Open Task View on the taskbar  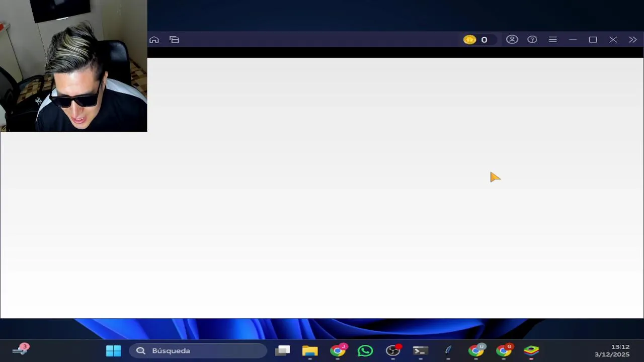pyautogui.click(x=282, y=350)
